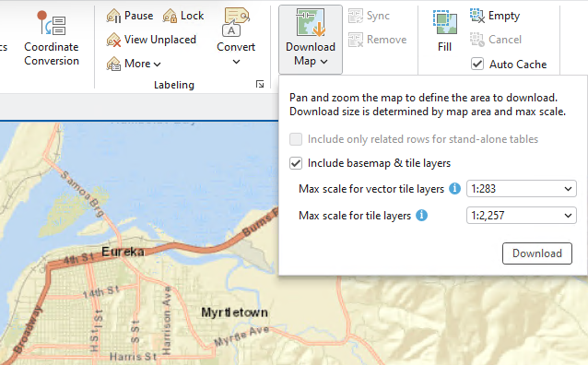588x365 pixels.
Task: Click the Remove offline map icon
Action: 356,40
